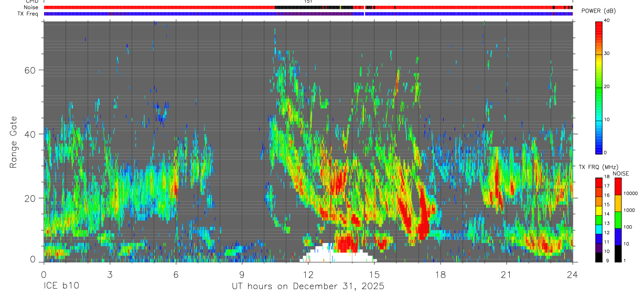644x297 pixels.
Task: Click the TX FRQ (MHz) color scale
Action: point(598,220)
